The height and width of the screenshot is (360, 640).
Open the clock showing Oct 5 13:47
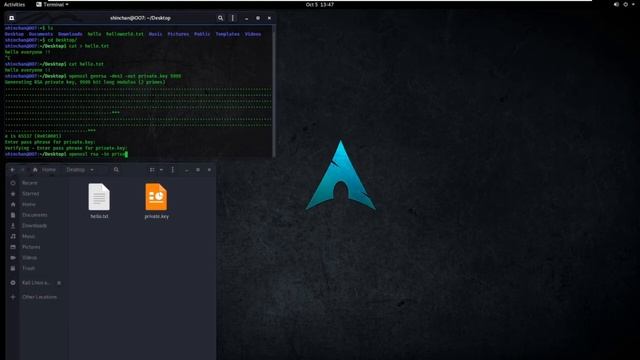click(x=320, y=4)
